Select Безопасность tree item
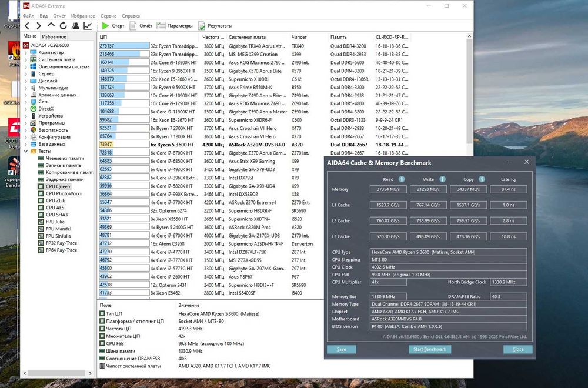Image resolution: width=588 pixels, height=388 pixels. [x=53, y=130]
